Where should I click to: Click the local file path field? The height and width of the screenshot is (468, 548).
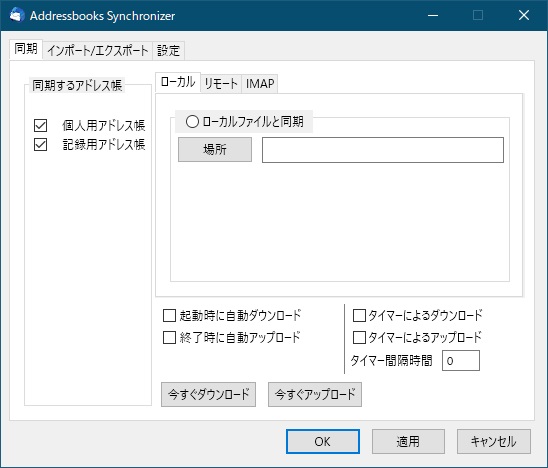383,150
